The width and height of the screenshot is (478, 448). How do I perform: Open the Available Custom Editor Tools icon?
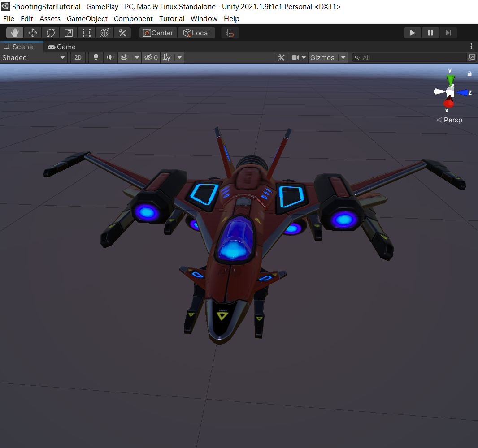[122, 32]
